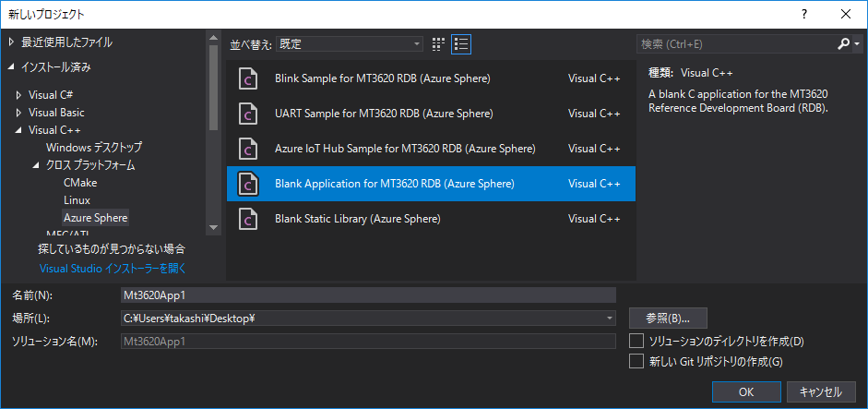The height and width of the screenshot is (409, 868).
Task: Select CMake in the tree
Action: 80,182
